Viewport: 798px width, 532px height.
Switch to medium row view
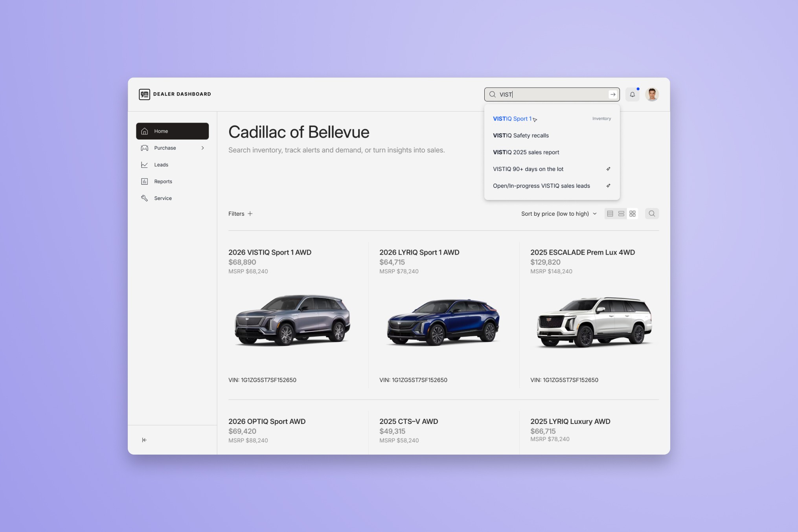621,214
